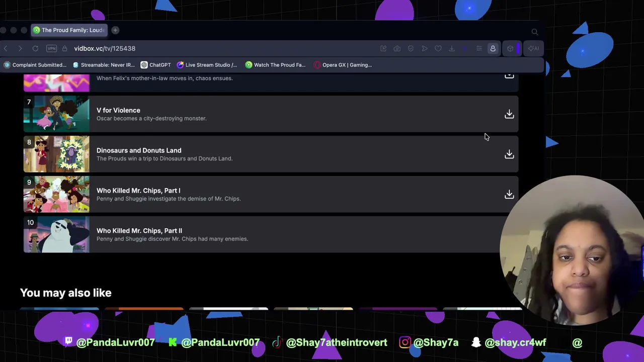Viewport: 644px width, 362px height.
Task: Select Who Killed Mr. Chips, Part II title
Action: [139, 231]
